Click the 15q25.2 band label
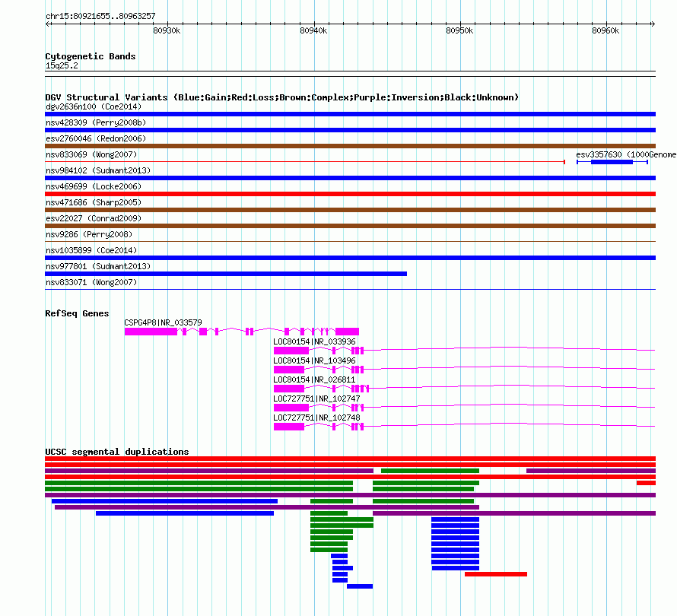Screen dimensions: 677x616 (62, 65)
